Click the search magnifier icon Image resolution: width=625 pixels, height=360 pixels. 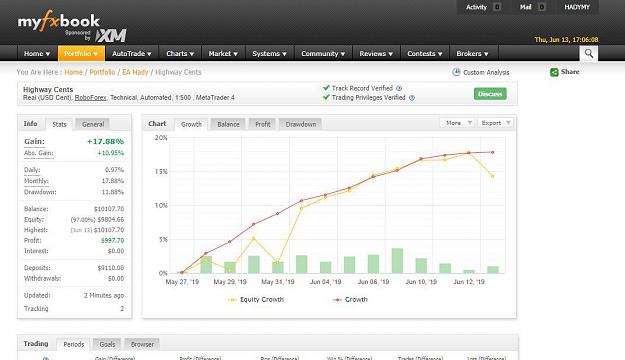click(x=589, y=53)
